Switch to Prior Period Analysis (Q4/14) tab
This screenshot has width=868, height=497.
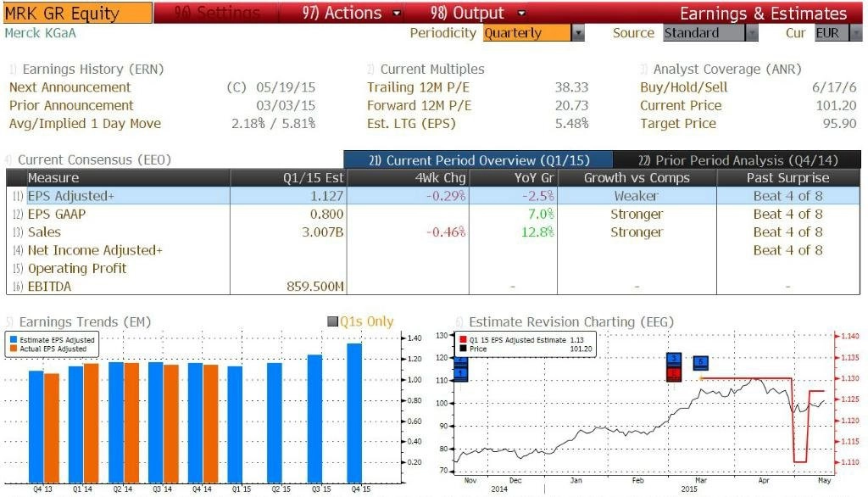[737, 160]
